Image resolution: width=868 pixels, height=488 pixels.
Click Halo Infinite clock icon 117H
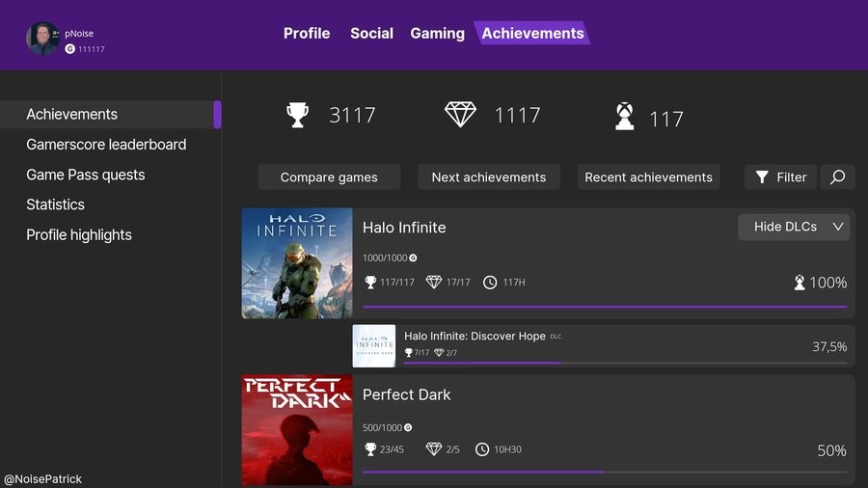coord(490,283)
